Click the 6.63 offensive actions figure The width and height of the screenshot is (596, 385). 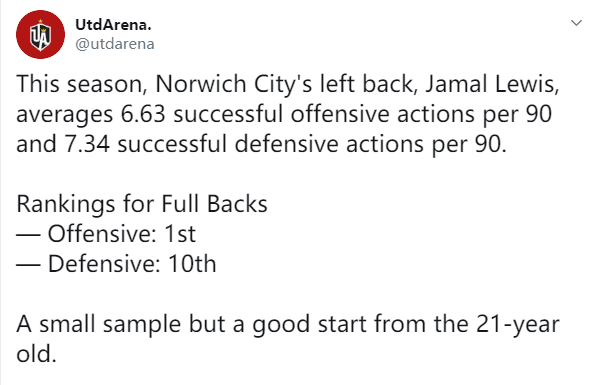[143, 114]
